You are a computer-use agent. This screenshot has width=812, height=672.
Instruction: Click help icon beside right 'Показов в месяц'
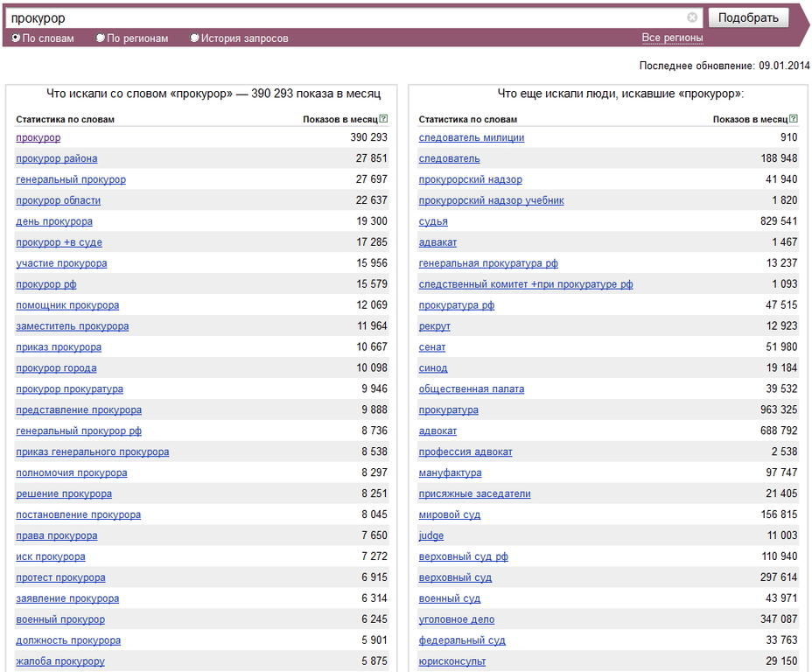coord(794,119)
